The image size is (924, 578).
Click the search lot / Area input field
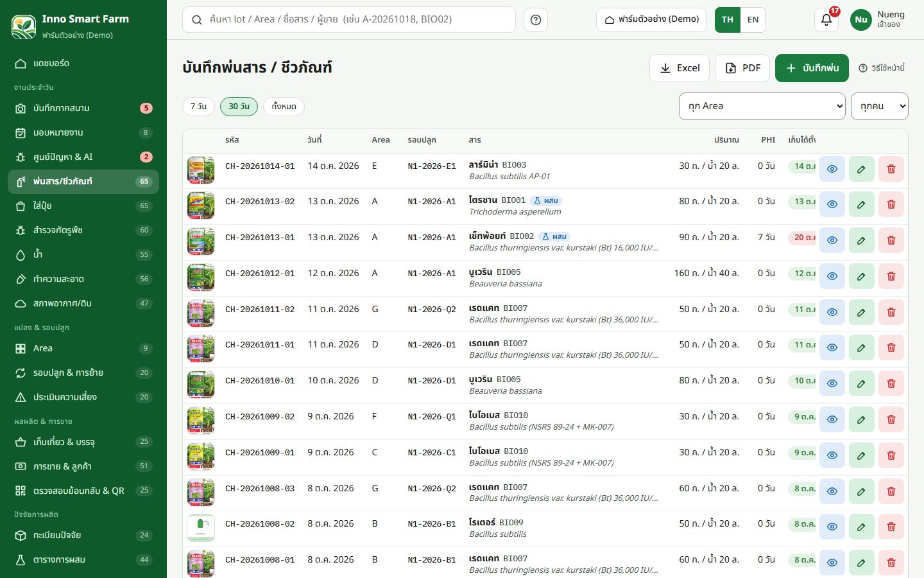coord(349,20)
